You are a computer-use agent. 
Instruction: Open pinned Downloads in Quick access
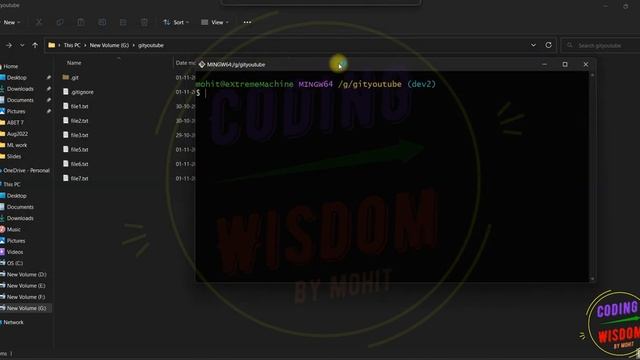[20, 89]
